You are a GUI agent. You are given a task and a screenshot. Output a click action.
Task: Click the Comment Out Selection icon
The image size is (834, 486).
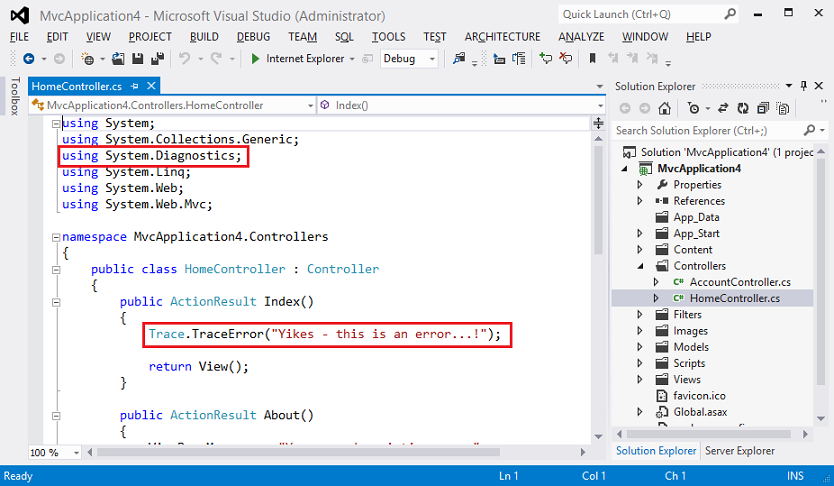[546, 58]
